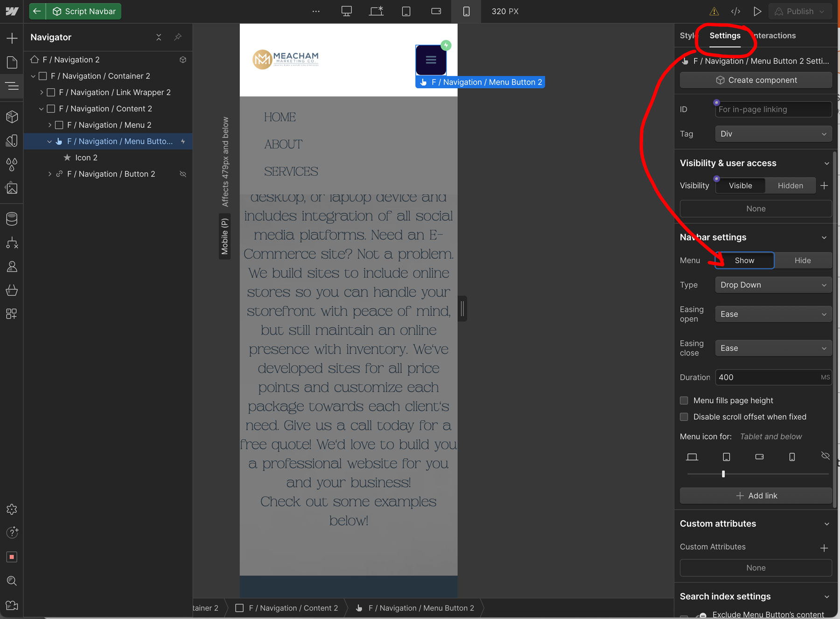The height and width of the screenshot is (619, 840).
Task: Open the Components panel
Action: 11,117
